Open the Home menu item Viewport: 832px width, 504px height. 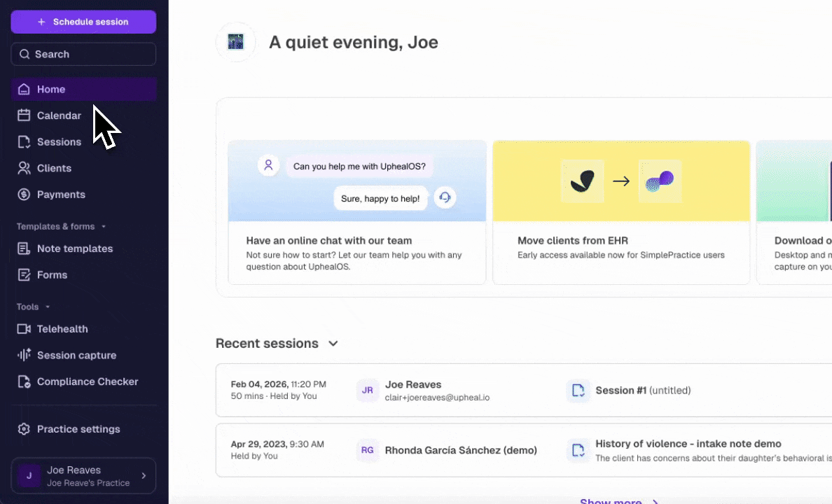coord(83,89)
